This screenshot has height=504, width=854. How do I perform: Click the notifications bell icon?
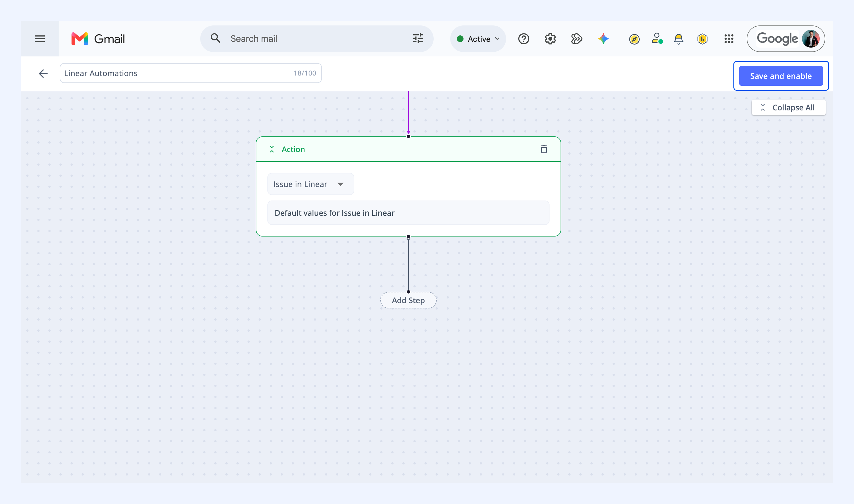[x=678, y=39]
